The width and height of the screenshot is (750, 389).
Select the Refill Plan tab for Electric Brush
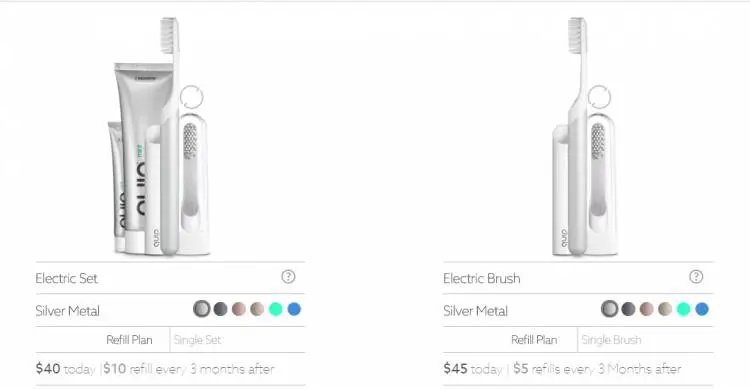(x=534, y=340)
